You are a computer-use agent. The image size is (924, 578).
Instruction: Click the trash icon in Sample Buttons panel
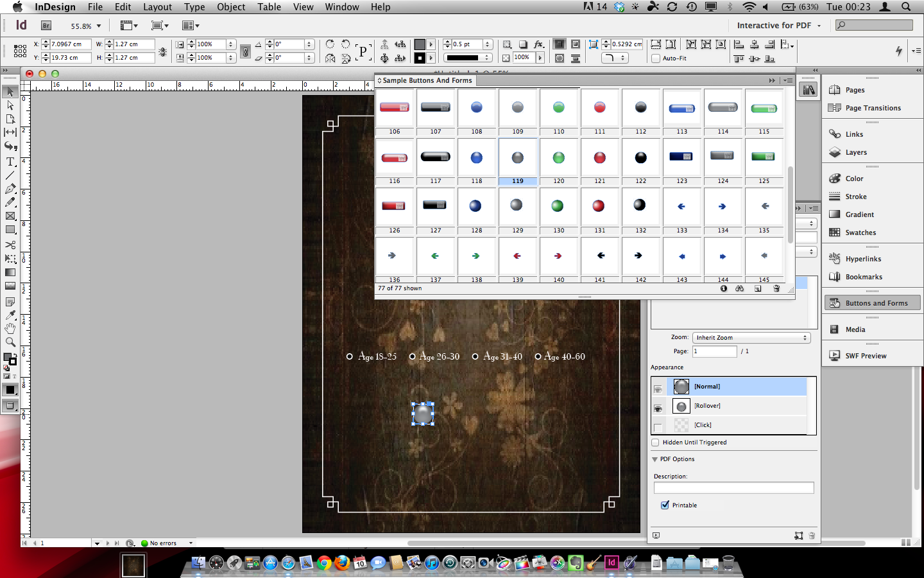pyautogui.click(x=776, y=289)
